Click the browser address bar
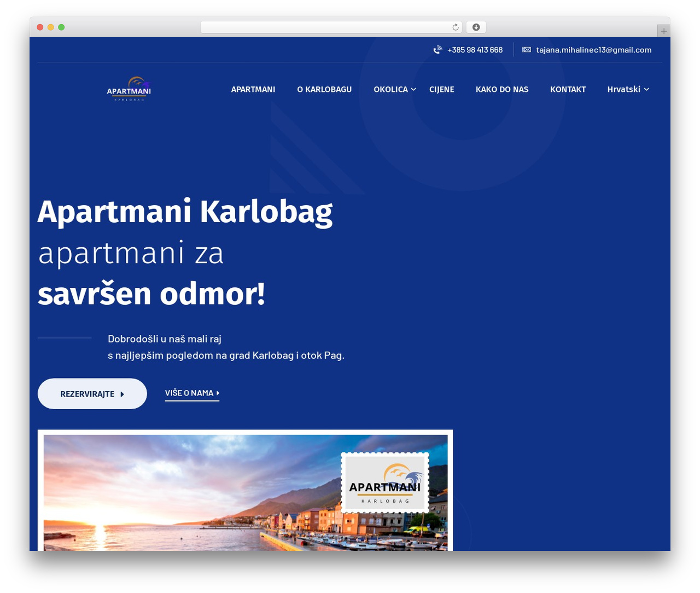The width and height of the screenshot is (700, 593). [x=331, y=27]
